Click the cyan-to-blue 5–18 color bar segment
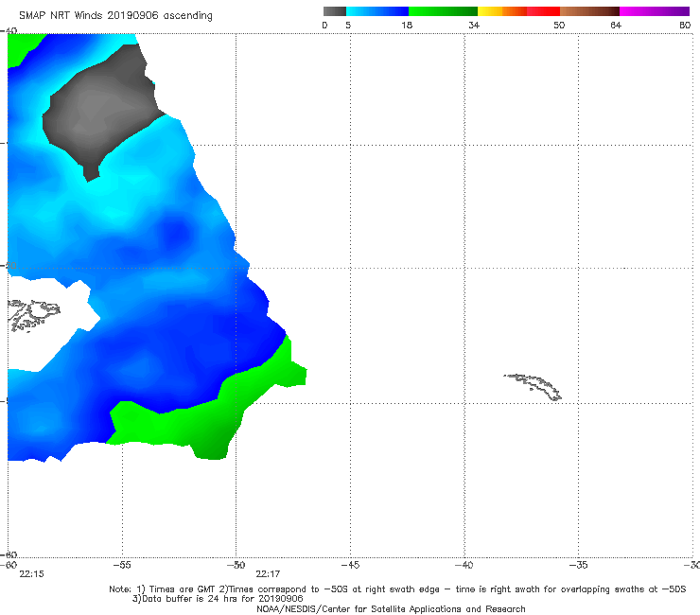This screenshot has width=700, height=615. [x=377, y=11]
